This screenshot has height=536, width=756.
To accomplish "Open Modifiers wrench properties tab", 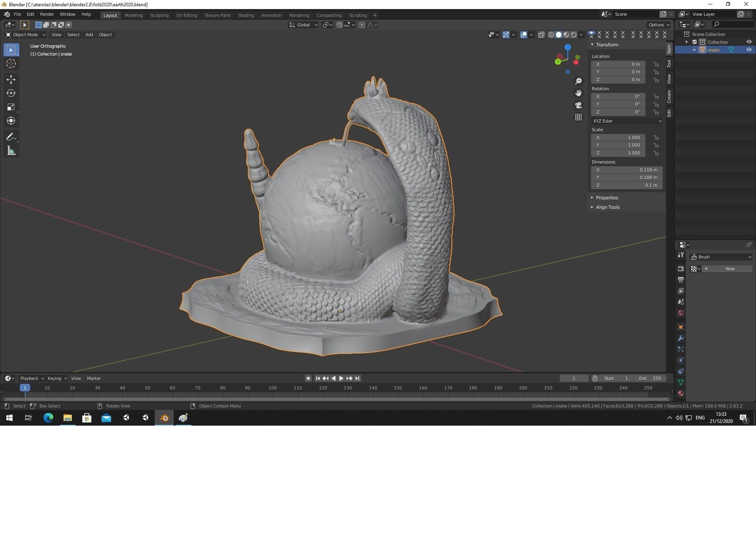I will (x=681, y=338).
